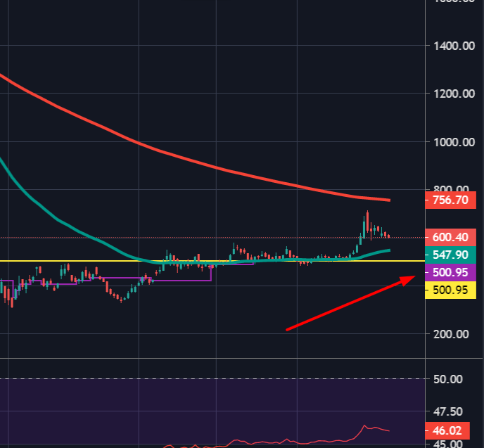The height and width of the screenshot is (448, 484).
Task: Click the 200.00 price axis label
Action: 451,334
